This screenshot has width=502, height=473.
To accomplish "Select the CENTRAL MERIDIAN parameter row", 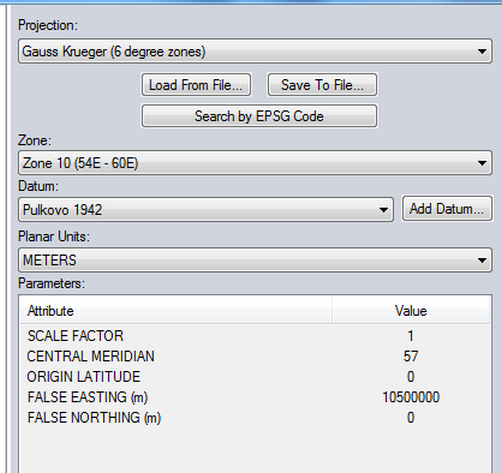I will pos(255,356).
